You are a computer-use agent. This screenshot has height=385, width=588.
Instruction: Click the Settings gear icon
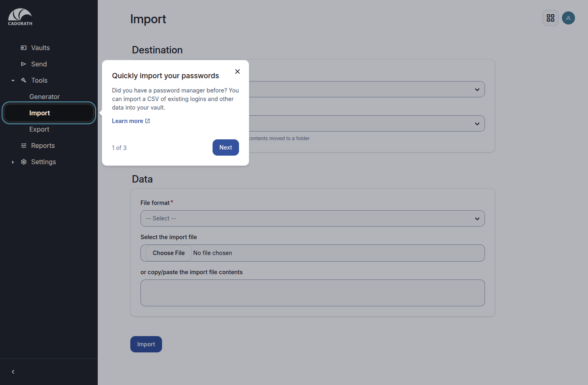pyautogui.click(x=24, y=162)
